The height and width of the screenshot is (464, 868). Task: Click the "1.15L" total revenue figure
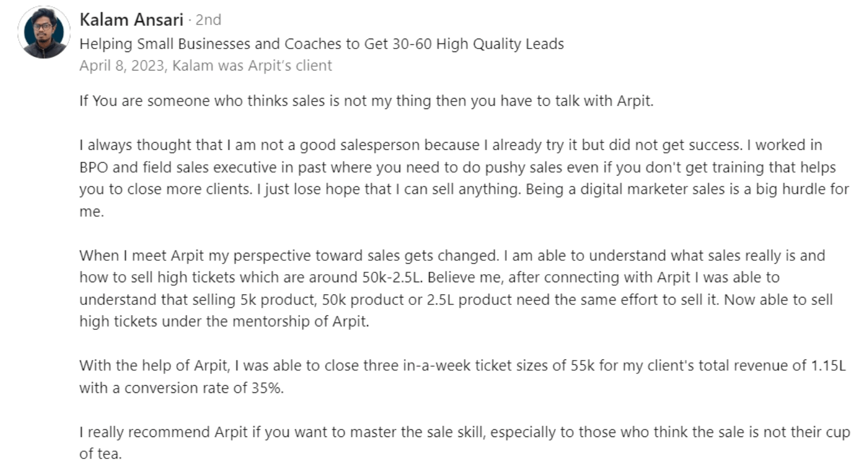click(x=829, y=365)
